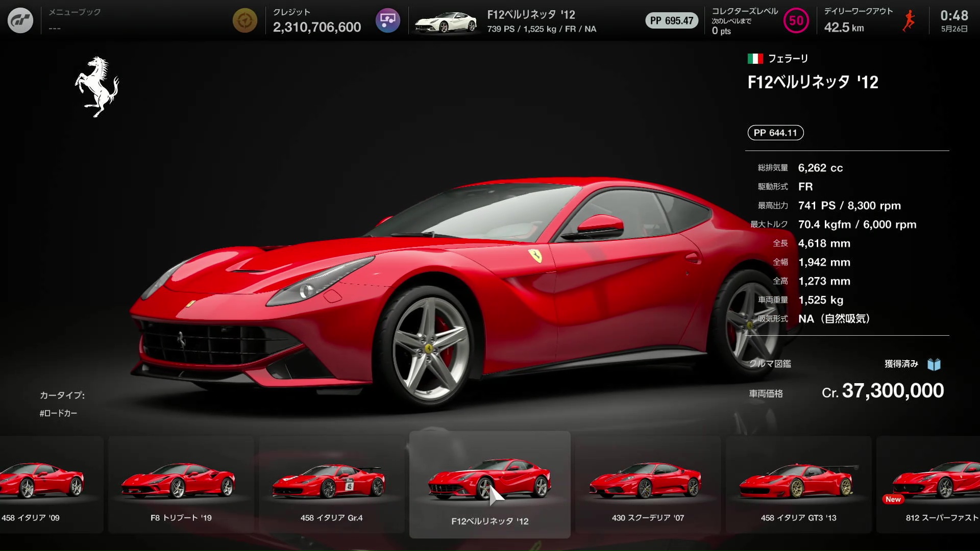This screenshot has height=551, width=980.
Task: Click the クルマ図鑑 label
Action: (x=770, y=364)
